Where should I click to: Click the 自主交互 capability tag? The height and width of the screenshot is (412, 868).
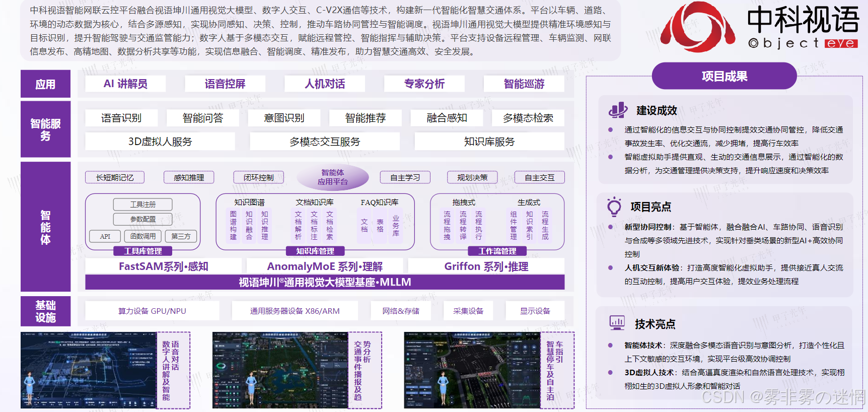coord(540,177)
